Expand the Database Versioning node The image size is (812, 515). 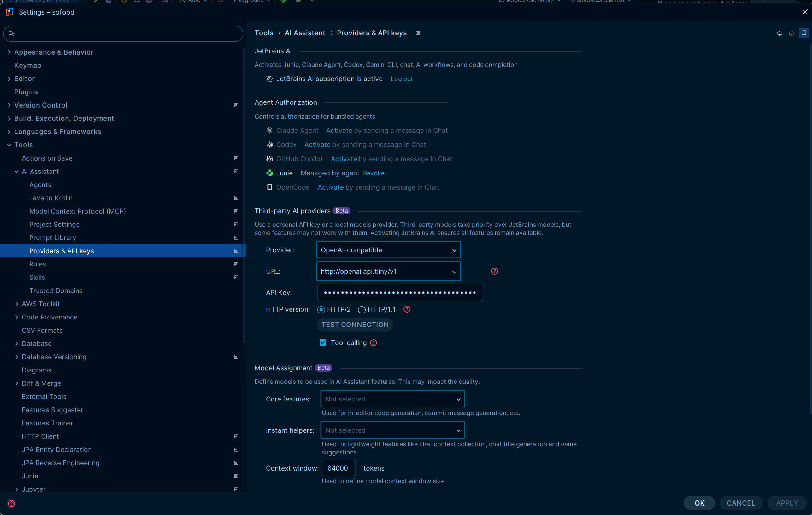(16, 357)
